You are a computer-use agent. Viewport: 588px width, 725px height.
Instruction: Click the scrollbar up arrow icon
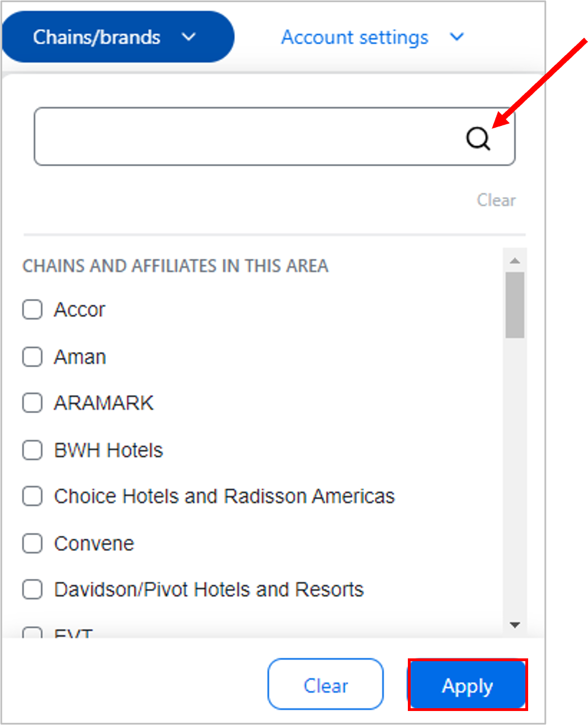(x=515, y=259)
